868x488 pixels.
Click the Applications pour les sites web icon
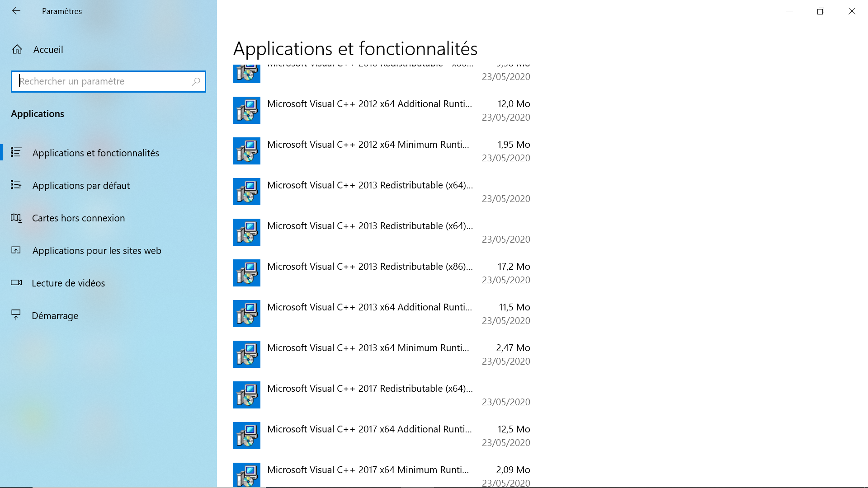click(x=16, y=250)
